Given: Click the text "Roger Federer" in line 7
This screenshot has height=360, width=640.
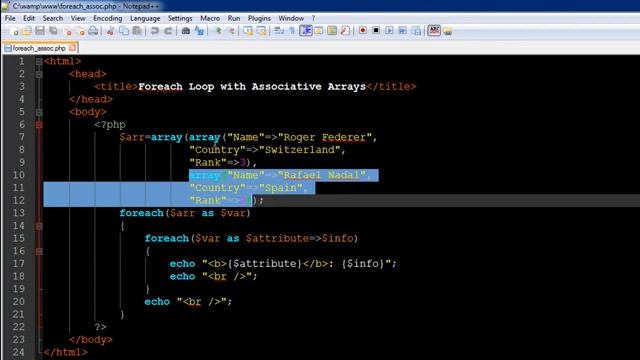Looking at the screenshot, I should coord(325,137).
